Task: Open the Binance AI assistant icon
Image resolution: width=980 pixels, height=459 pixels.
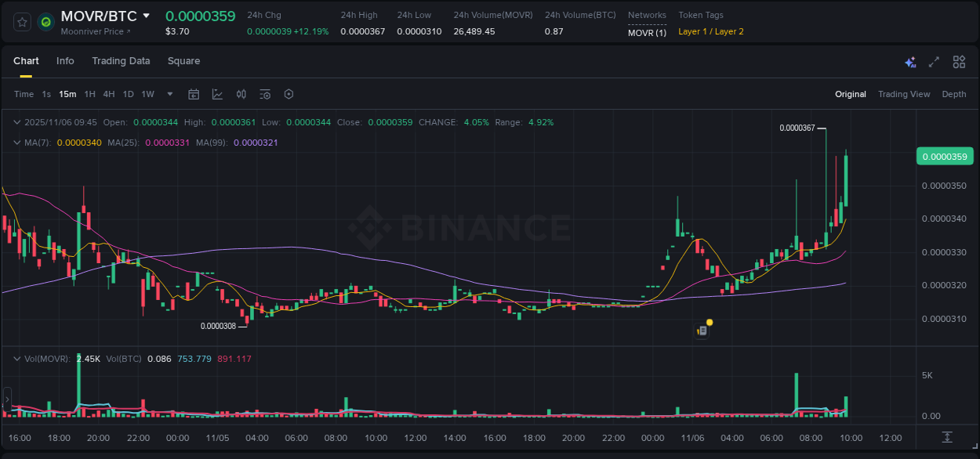Action: point(909,62)
